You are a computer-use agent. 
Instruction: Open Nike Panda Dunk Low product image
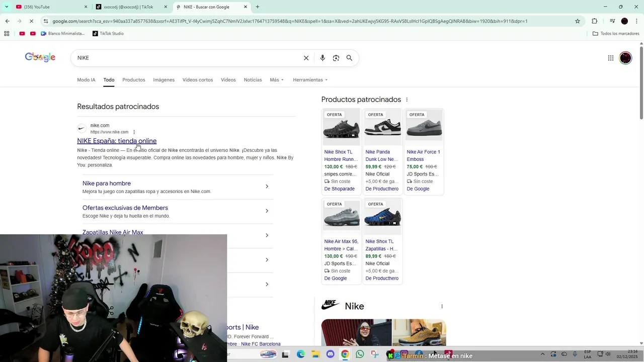pos(382,128)
